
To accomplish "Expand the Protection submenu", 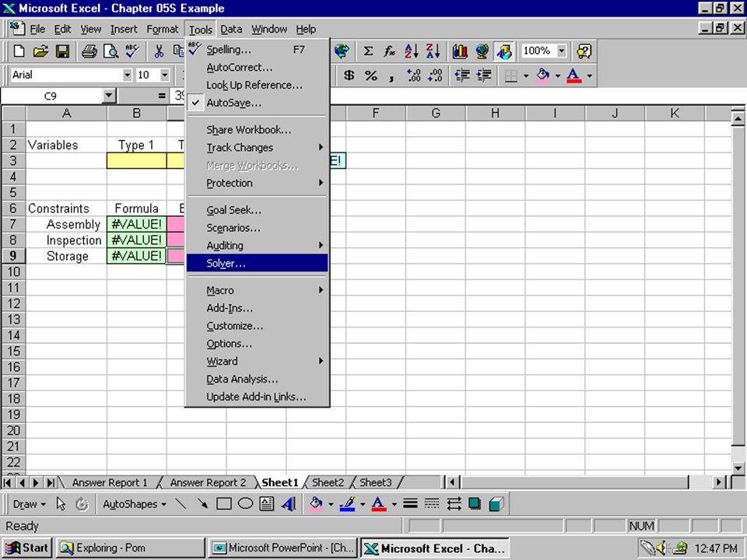I will click(x=258, y=184).
